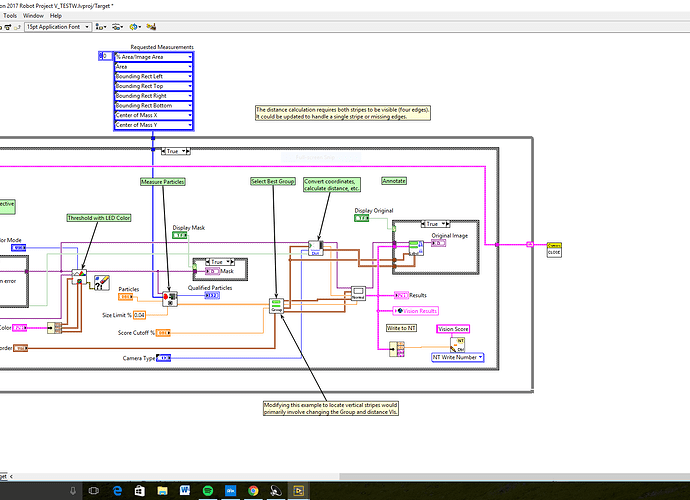Click the Original Image display terminal
The image size is (690, 500).
438,243
